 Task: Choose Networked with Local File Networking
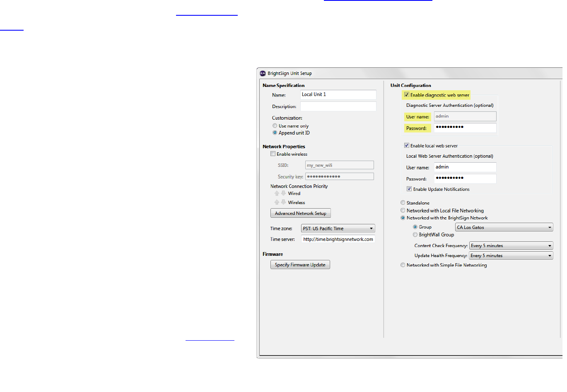pos(403,211)
